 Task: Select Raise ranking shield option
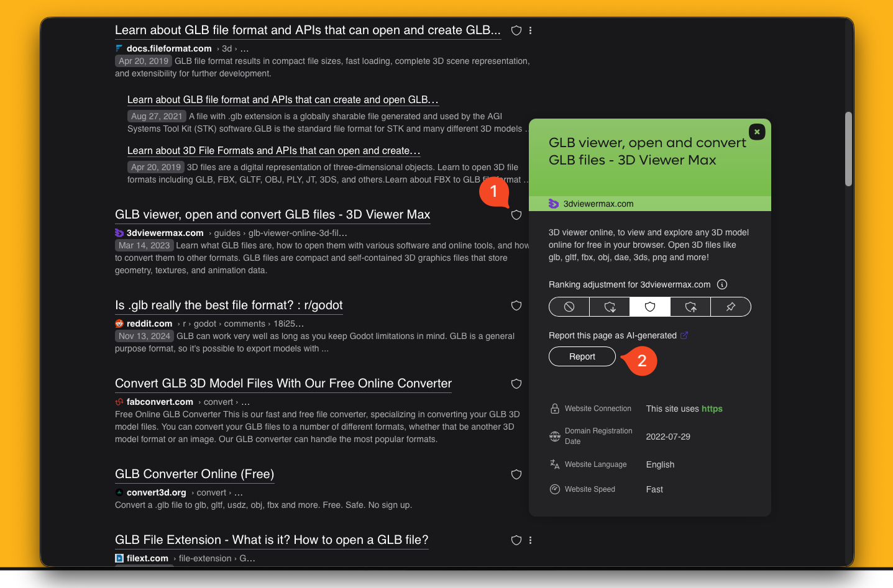(690, 307)
